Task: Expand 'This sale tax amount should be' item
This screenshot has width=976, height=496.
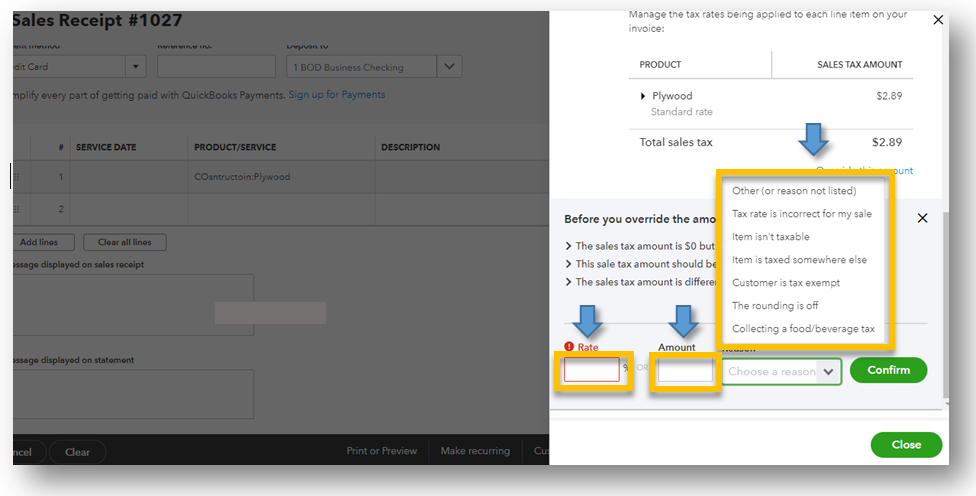Action: [x=641, y=264]
